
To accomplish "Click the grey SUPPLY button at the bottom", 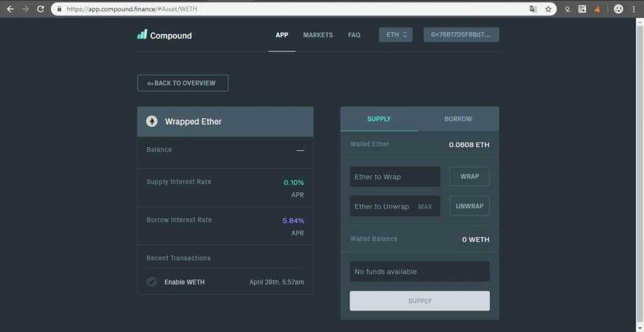I will [419, 301].
